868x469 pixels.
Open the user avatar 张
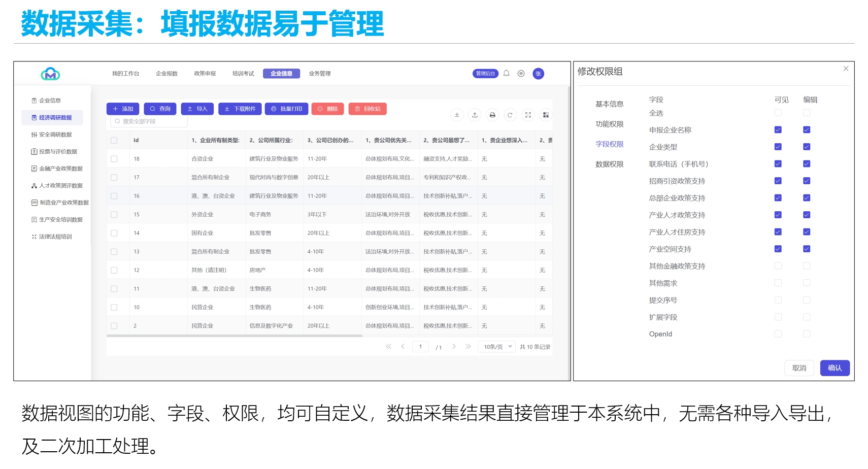[x=538, y=74]
